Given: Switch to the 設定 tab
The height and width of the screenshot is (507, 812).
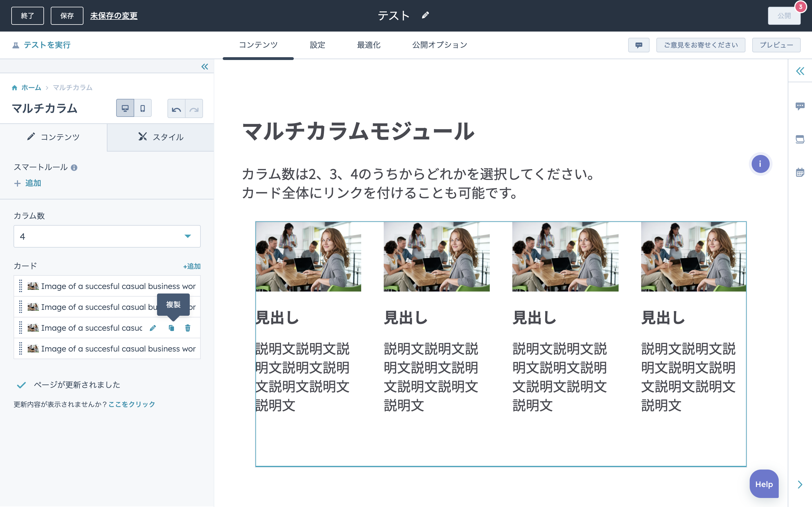Looking at the screenshot, I should tap(317, 45).
